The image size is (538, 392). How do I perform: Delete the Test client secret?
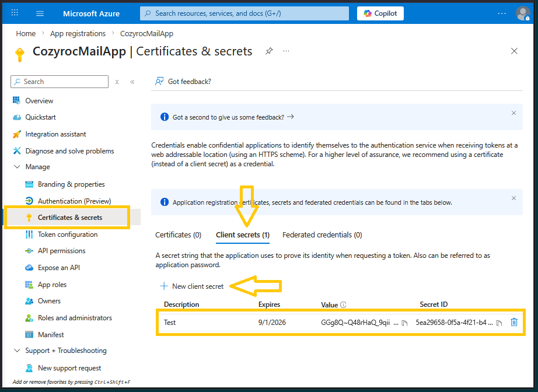[514, 322]
